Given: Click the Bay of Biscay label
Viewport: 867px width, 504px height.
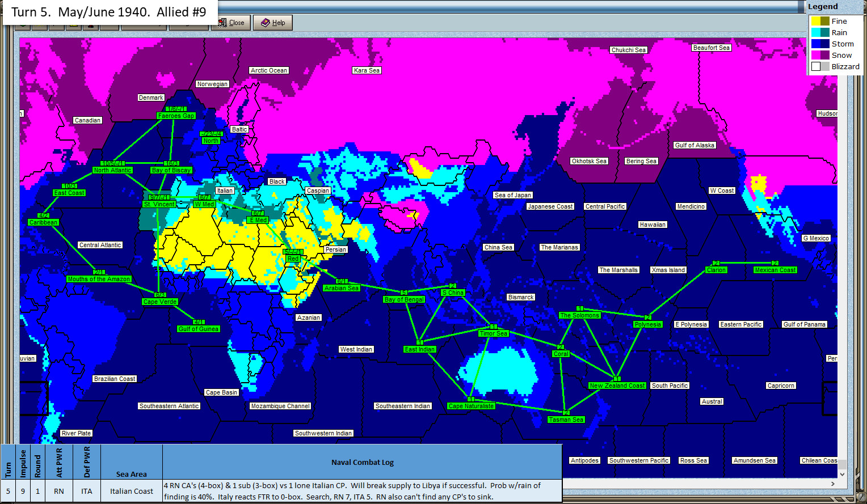Looking at the screenshot, I should [171, 170].
